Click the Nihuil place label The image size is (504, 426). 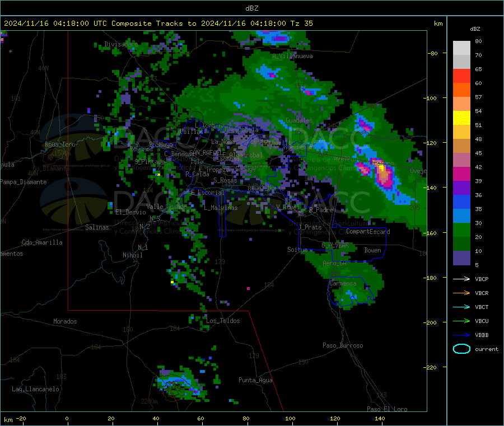tap(133, 255)
